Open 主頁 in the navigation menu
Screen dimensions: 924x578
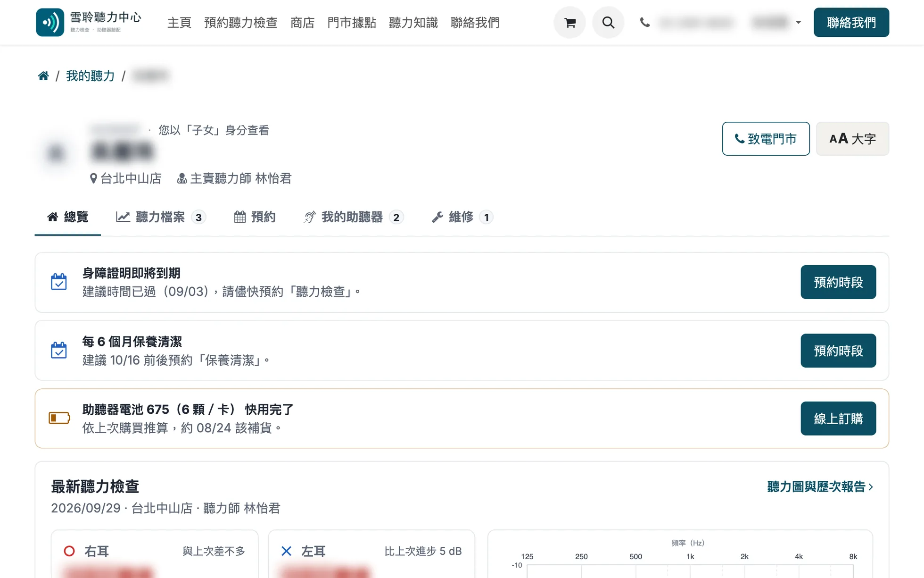click(x=179, y=22)
